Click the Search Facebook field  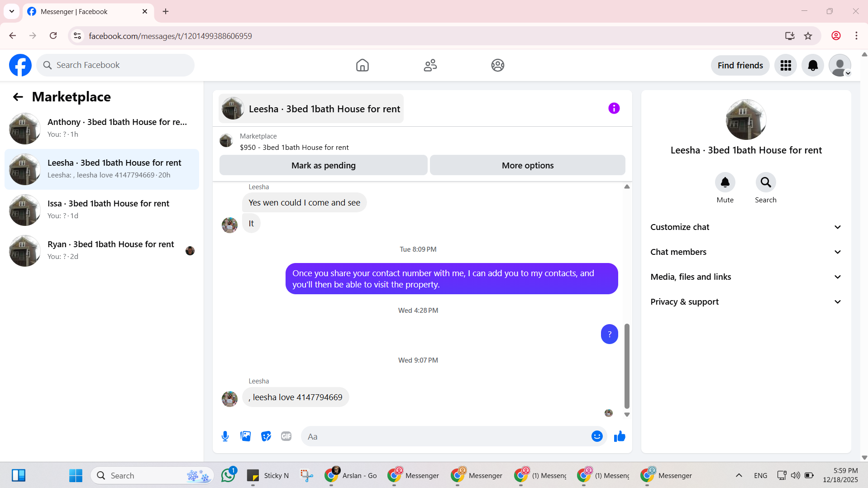[115, 65]
